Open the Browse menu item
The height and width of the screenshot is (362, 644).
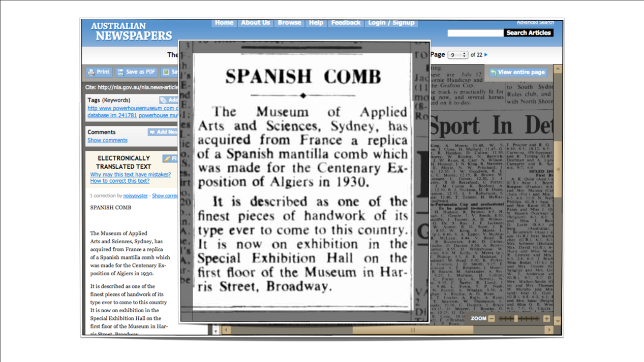[x=289, y=23]
